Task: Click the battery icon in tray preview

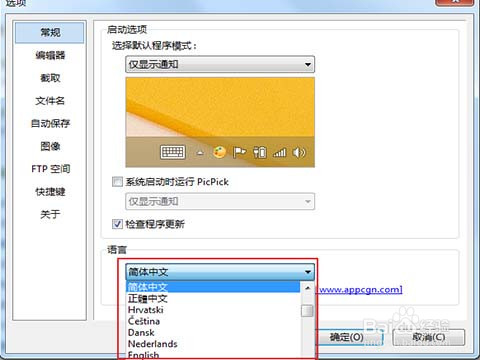Action: (260, 152)
